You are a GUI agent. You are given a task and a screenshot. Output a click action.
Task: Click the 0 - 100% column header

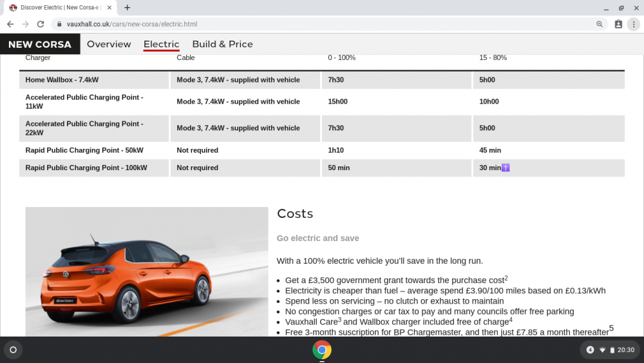point(342,58)
